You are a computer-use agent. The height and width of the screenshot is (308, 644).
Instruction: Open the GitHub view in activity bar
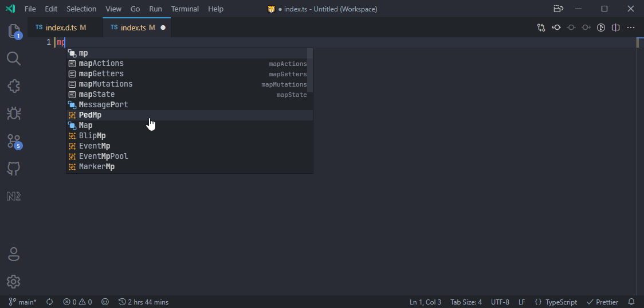pyautogui.click(x=14, y=169)
